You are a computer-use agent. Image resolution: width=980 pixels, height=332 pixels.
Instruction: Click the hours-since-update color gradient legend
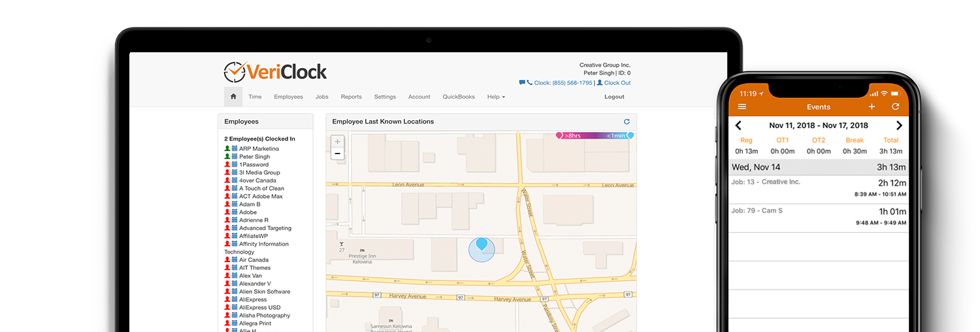point(595,135)
